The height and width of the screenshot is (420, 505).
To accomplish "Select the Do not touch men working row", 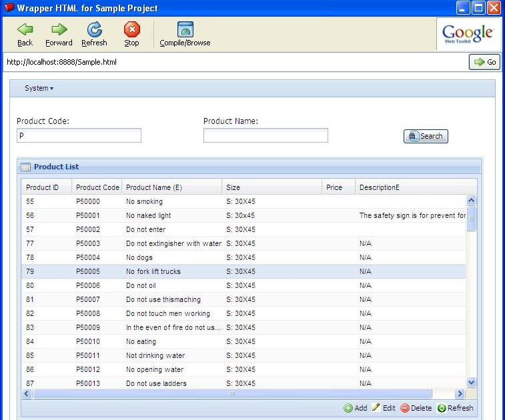I will 243,313.
